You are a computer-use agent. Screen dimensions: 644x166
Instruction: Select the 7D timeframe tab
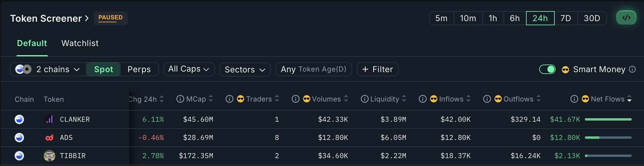(565, 18)
